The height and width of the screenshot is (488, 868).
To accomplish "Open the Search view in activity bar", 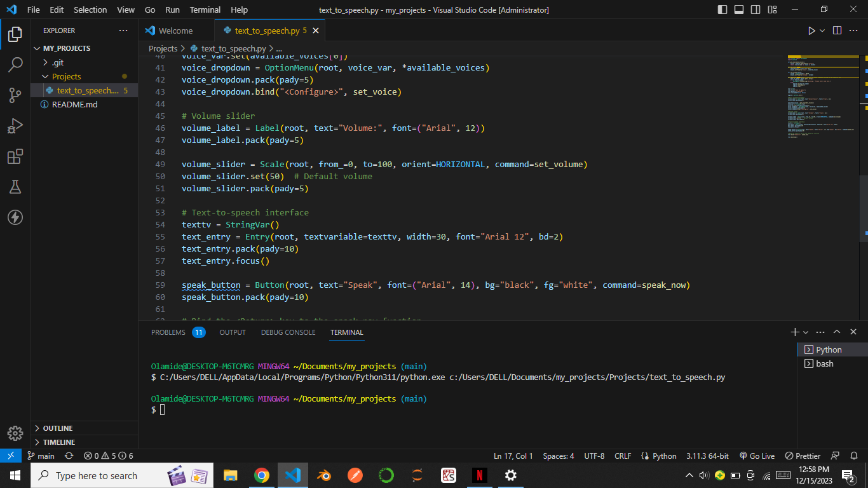I will click(x=15, y=65).
